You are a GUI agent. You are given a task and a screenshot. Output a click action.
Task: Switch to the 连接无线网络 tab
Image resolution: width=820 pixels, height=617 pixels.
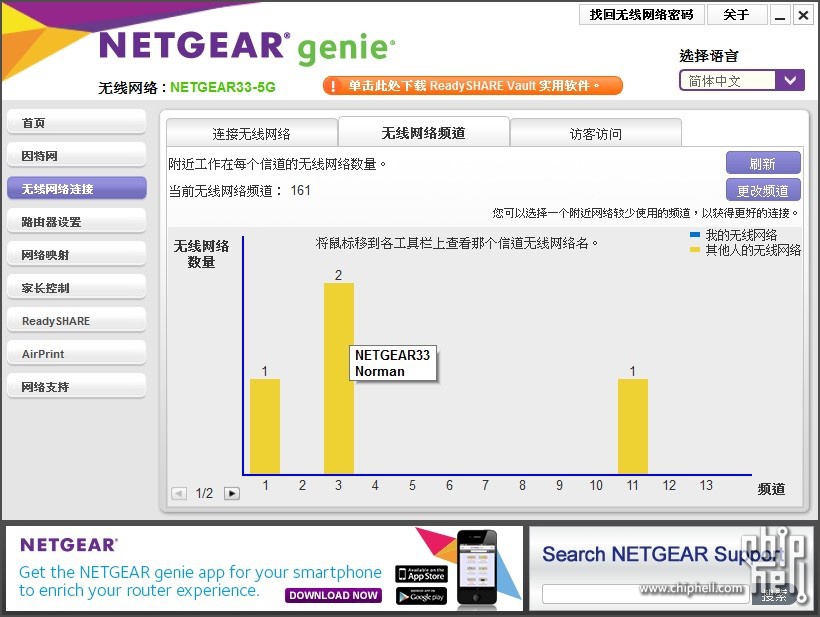252,134
